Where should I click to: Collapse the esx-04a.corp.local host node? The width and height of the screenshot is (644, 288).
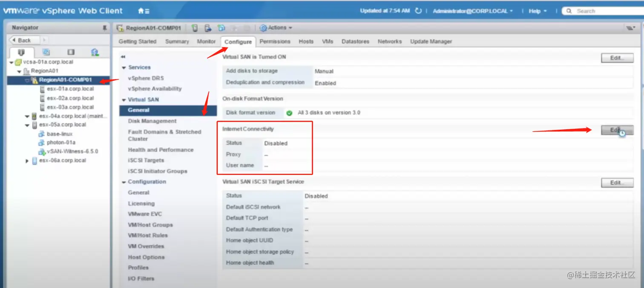(x=28, y=116)
